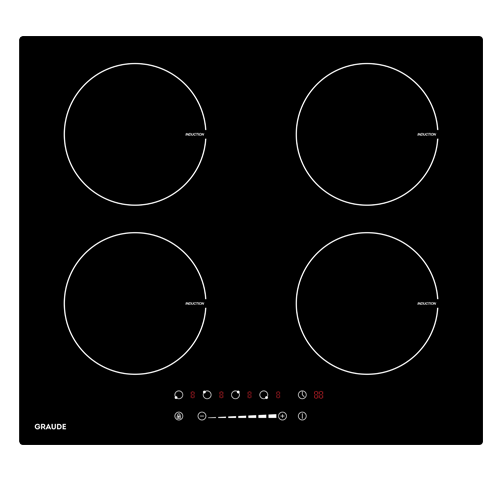Select the rear-right zone icon

coord(235,395)
